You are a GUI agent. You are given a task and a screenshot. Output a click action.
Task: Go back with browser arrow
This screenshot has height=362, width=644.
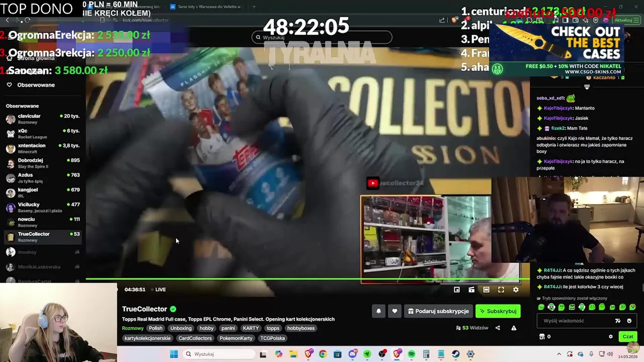point(8,20)
